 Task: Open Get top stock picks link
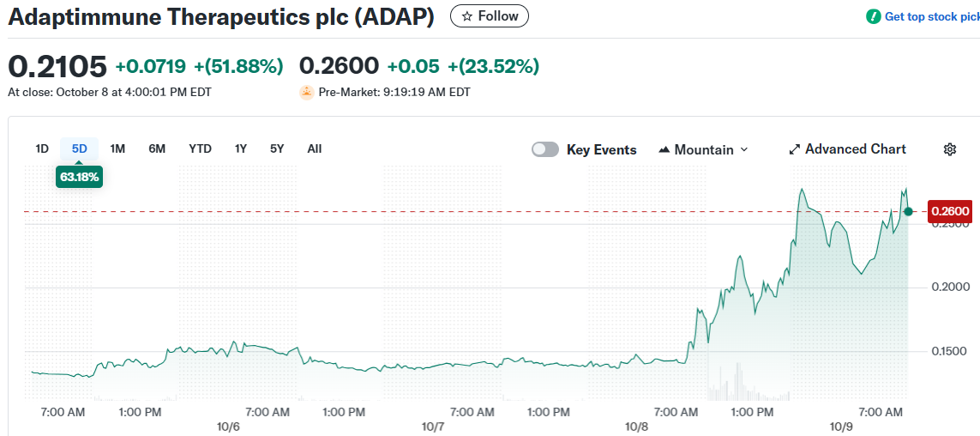[931, 16]
